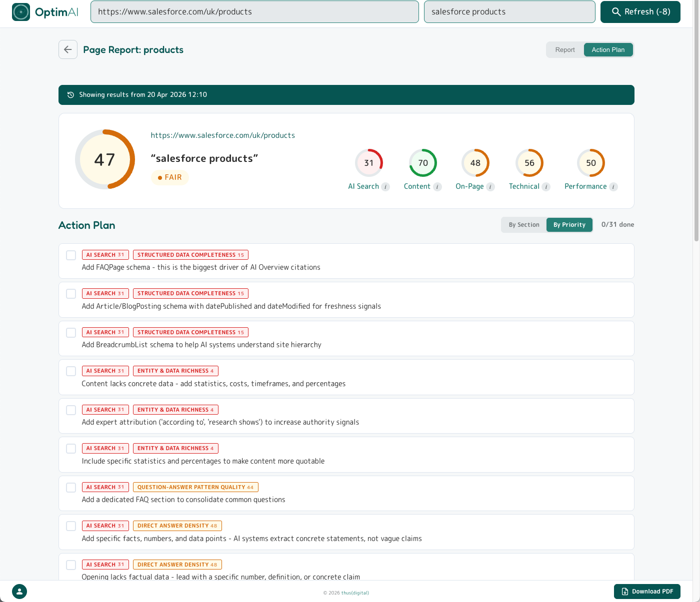Open the Technical info icon
Screen dimensions: 700x602
546,187
